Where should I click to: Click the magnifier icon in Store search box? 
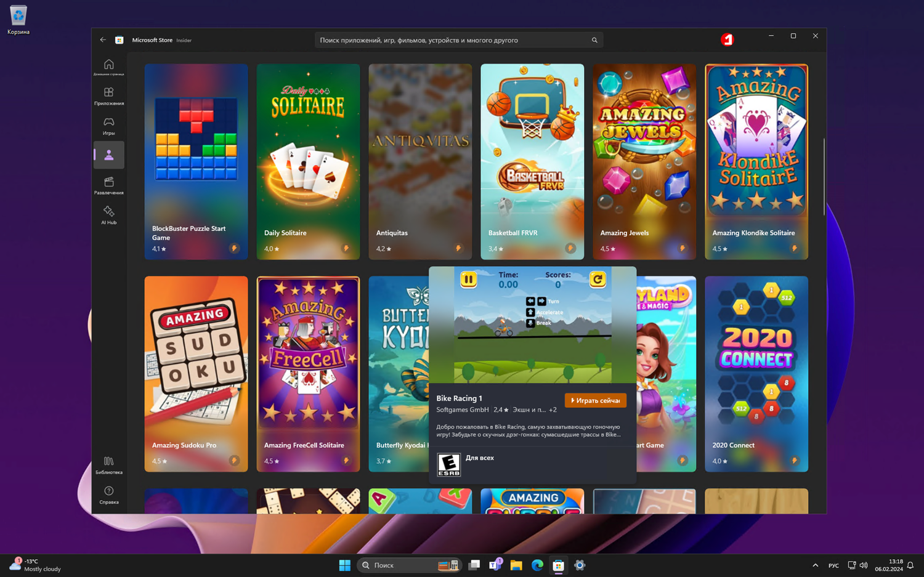tap(594, 40)
